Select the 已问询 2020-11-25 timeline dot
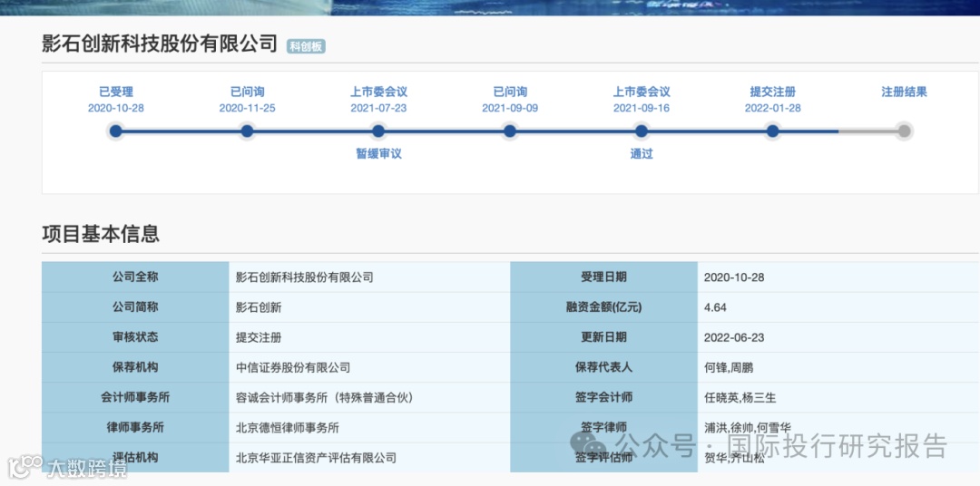The width and height of the screenshot is (980, 486). pyautogui.click(x=247, y=131)
